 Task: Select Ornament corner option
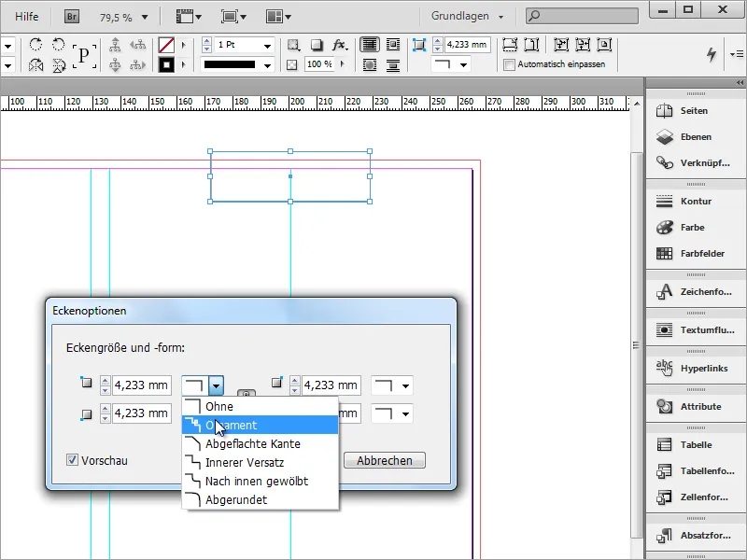pyautogui.click(x=261, y=425)
